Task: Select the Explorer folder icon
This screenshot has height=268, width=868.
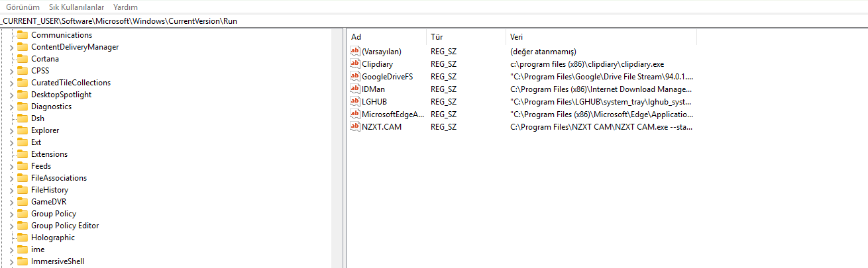Action: click(22, 130)
